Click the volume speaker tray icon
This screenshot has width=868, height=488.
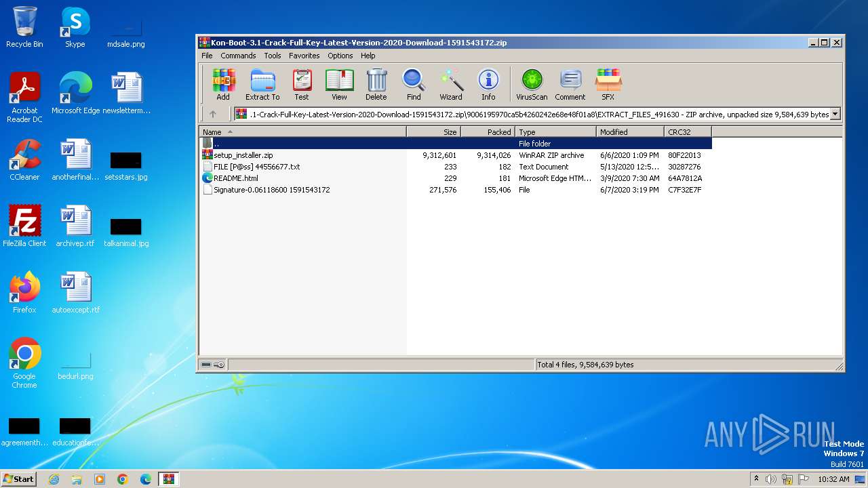pyautogui.click(x=771, y=479)
